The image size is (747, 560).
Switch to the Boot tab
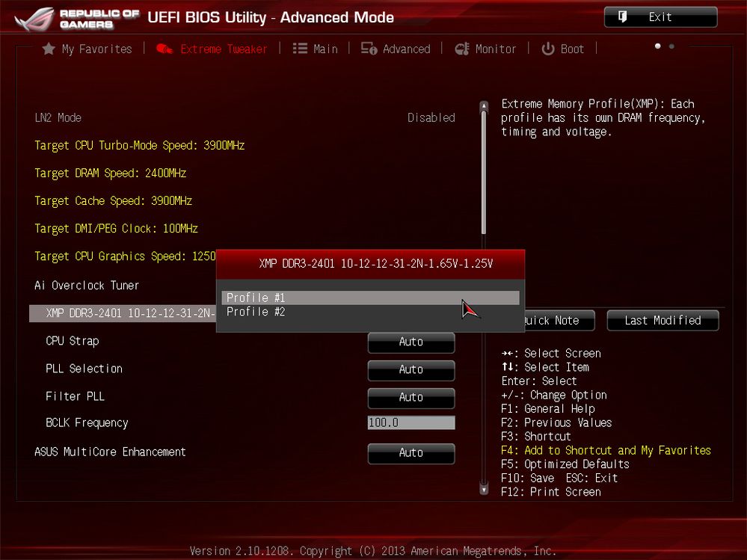click(571, 49)
